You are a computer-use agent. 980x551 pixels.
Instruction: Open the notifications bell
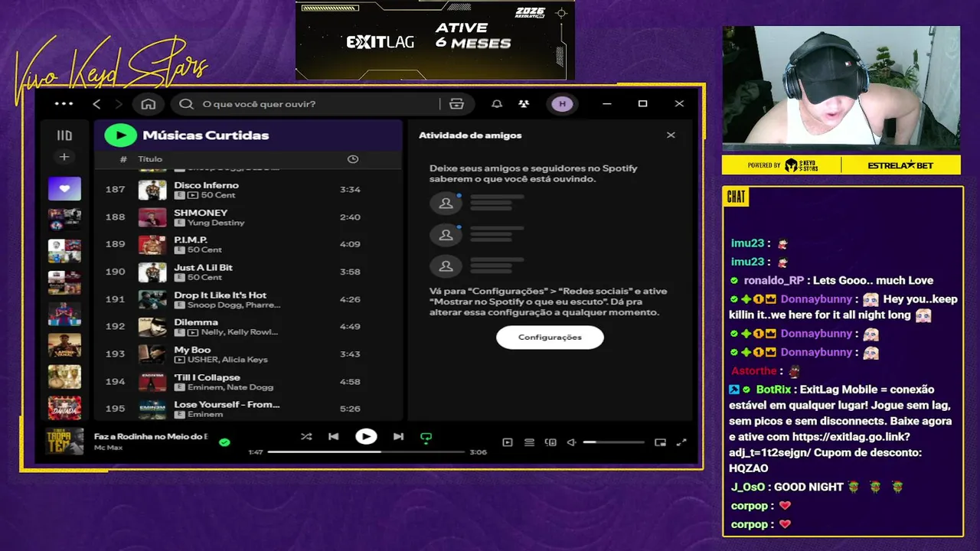tap(497, 103)
